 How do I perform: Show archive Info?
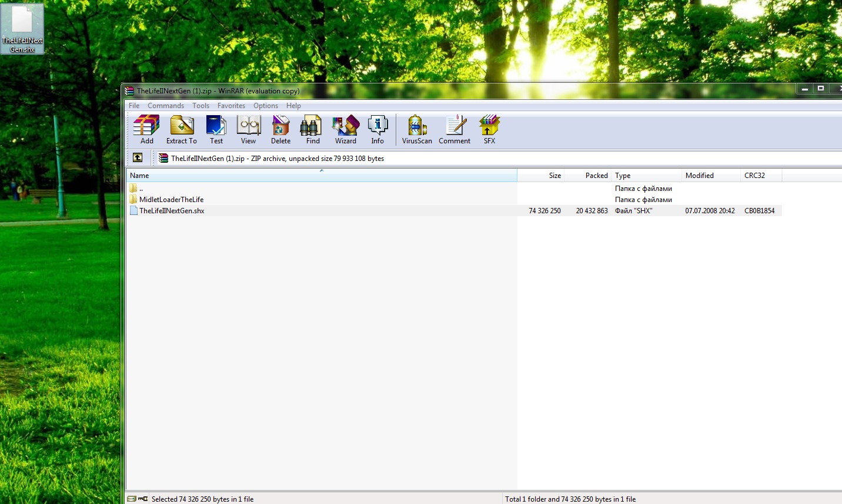click(377, 130)
